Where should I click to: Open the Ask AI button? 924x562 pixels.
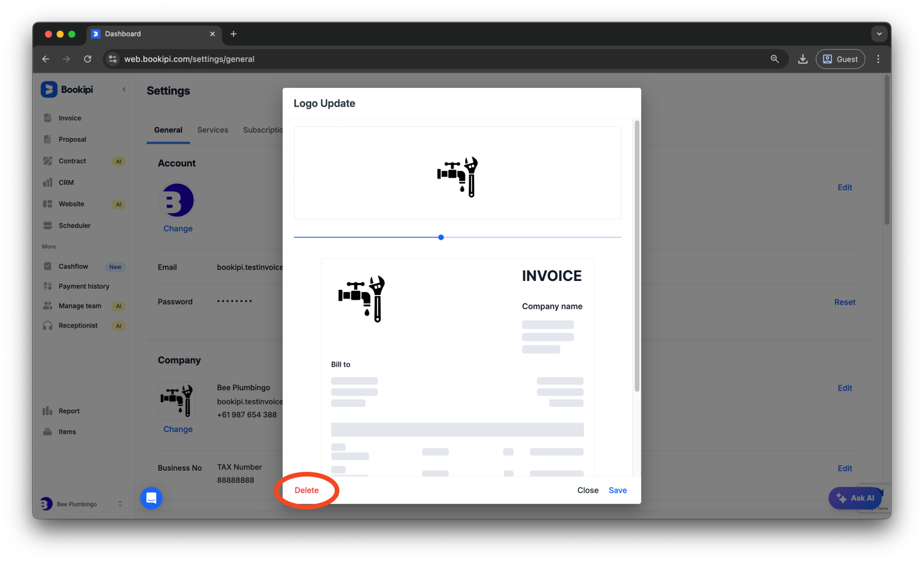[855, 498]
